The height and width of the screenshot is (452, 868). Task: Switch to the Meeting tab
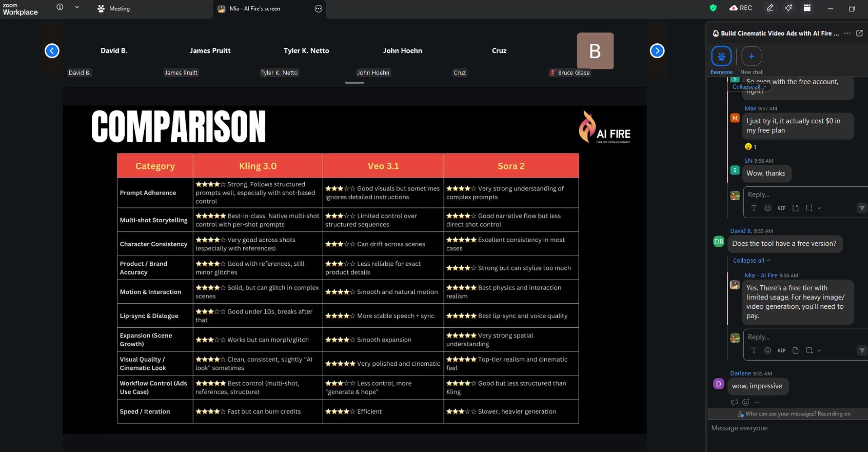(x=113, y=9)
